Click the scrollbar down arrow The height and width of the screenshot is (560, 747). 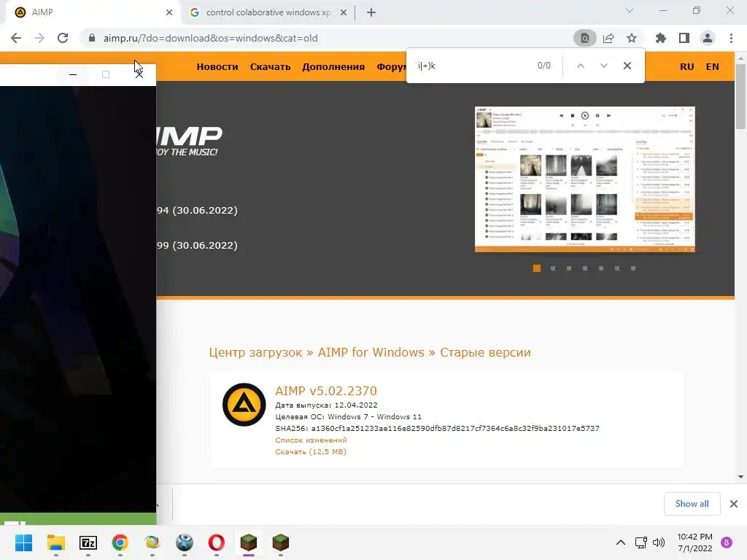pyautogui.click(x=740, y=477)
